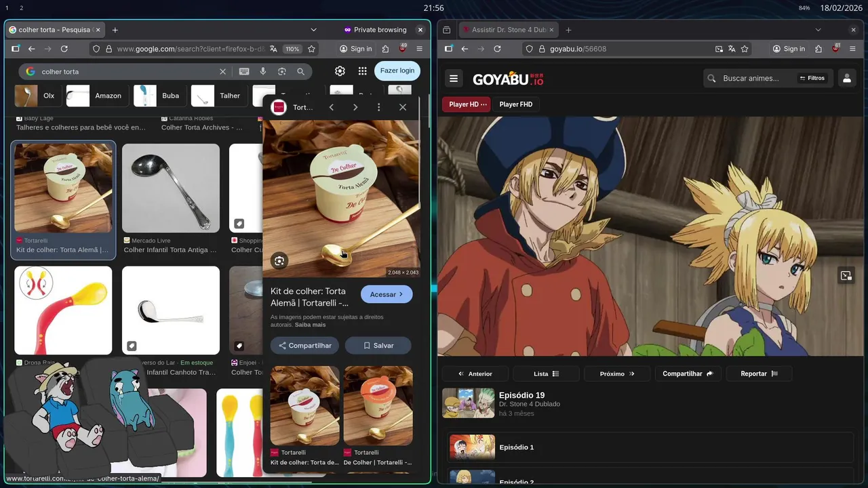Expand the tab list dropdown in Goyabu window
868x488 pixels.
pyautogui.click(x=818, y=30)
